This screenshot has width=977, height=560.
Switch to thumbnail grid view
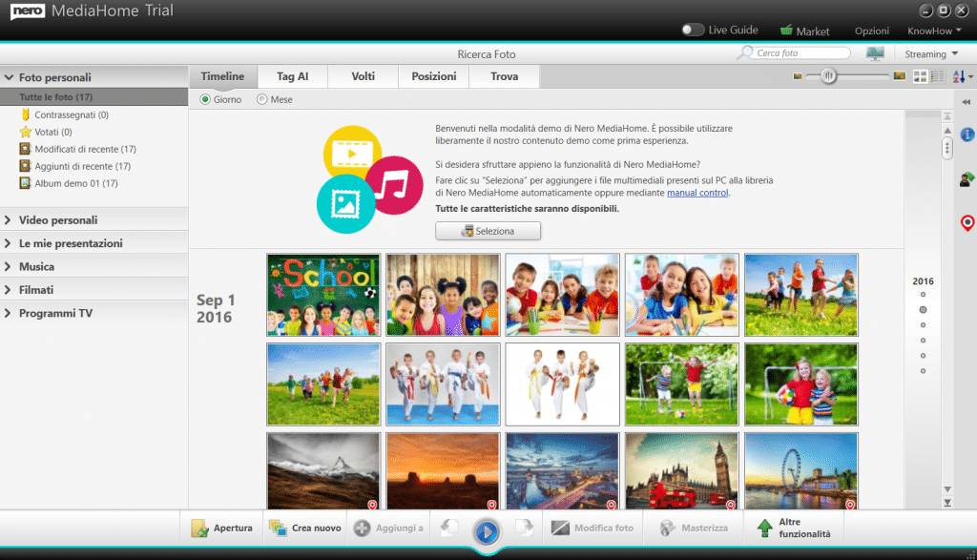[x=920, y=76]
